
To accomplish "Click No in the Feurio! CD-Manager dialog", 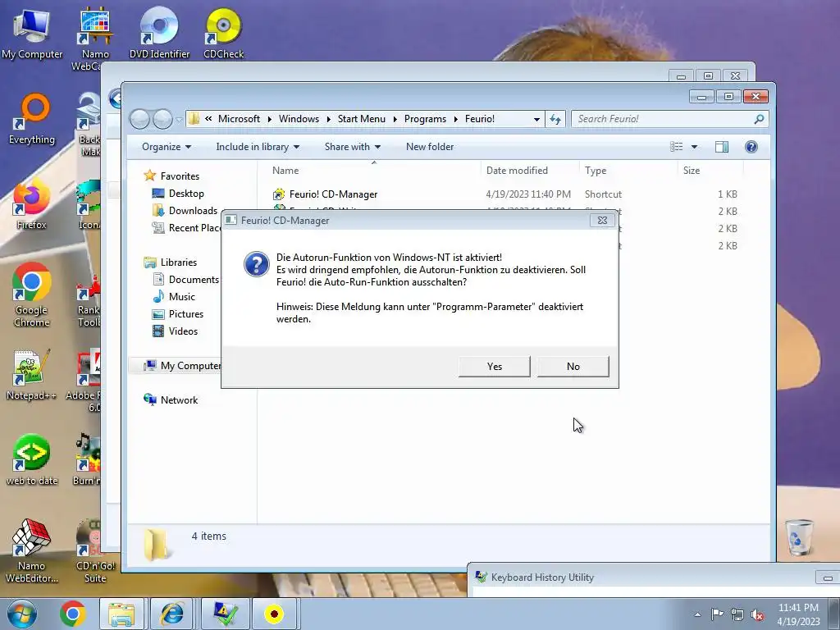I will pyautogui.click(x=573, y=367).
